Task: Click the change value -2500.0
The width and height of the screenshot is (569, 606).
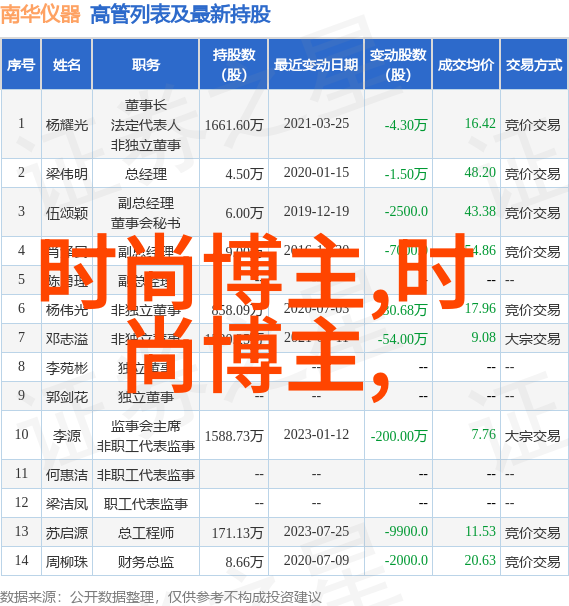Action: (x=406, y=211)
